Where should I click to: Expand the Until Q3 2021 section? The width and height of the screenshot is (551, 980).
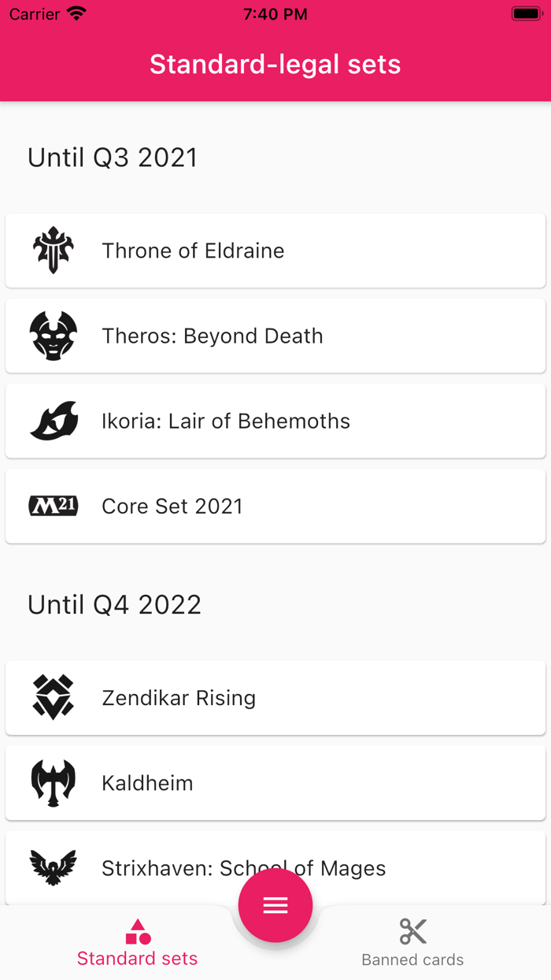[113, 158]
